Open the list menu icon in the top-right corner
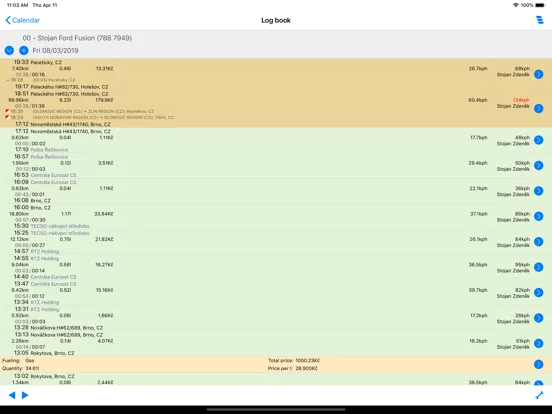 (540, 20)
